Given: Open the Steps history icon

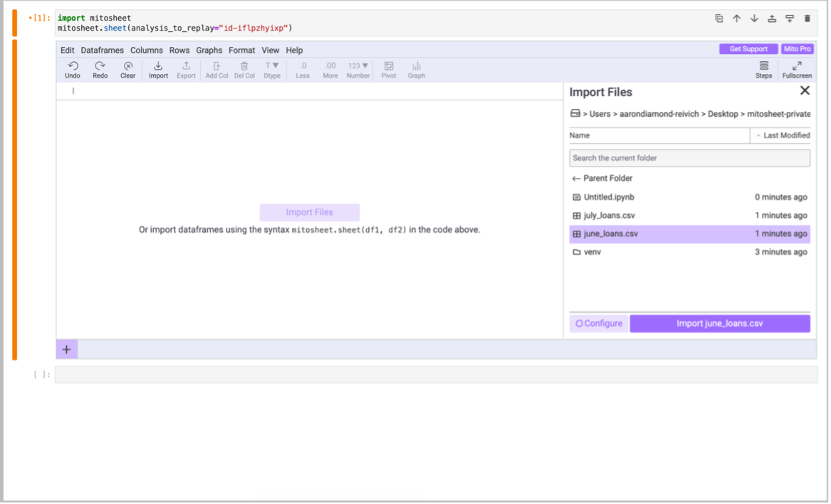Looking at the screenshot, I should (763, 66).
